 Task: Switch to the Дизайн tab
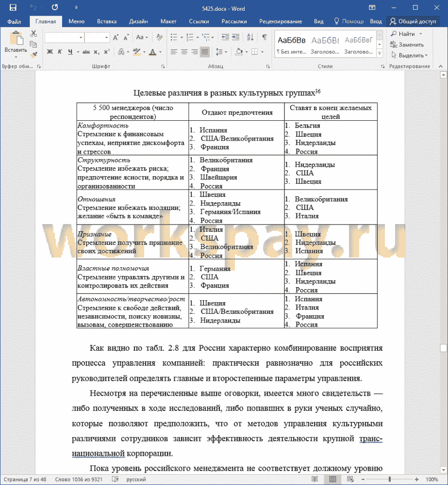click(138, 21)
